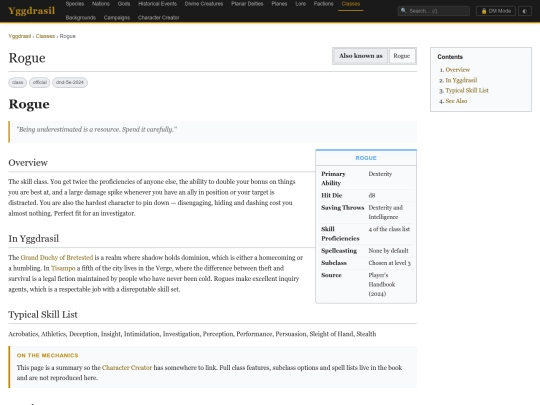This screenshot has width=540, height=405.
Task: Click the Overview section heading
Action: click(28, 163)
